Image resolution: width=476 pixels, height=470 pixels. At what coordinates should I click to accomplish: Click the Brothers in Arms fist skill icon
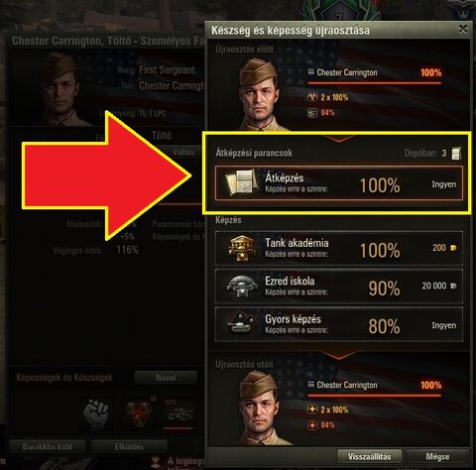point(96,412)
